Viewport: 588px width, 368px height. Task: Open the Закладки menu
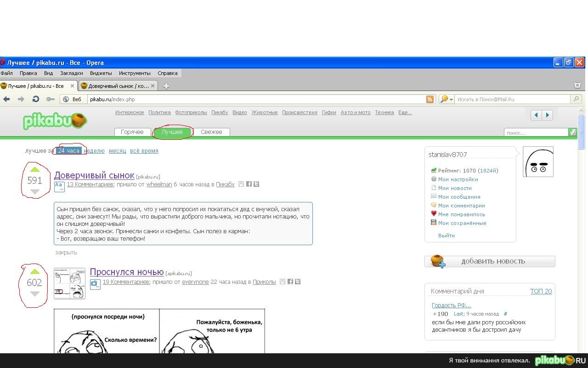[x=71, y=73]
